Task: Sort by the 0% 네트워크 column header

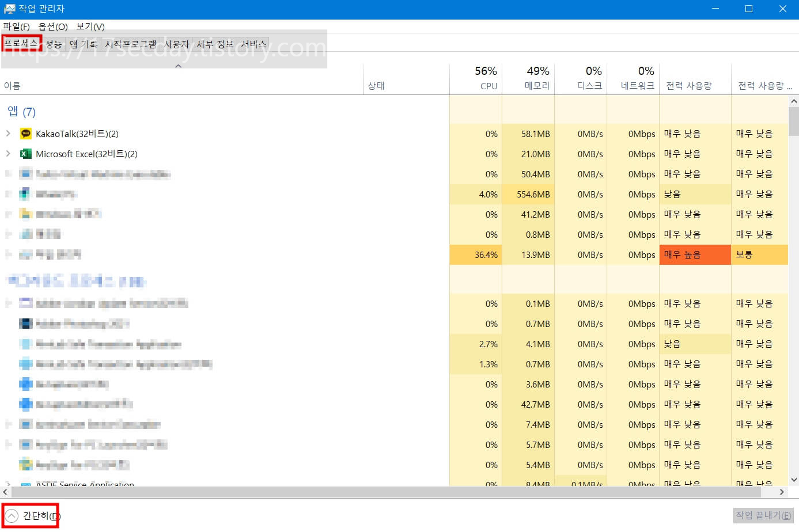Action: 633,78
